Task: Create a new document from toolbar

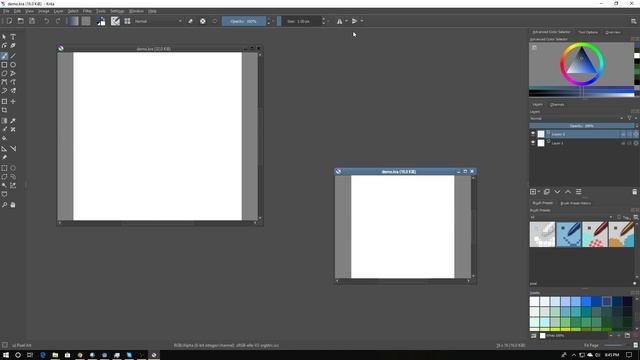Action: (9, 21)
